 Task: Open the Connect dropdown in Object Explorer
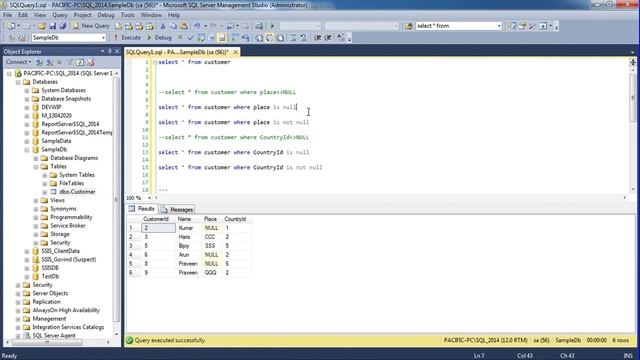(x=18, y=62)
